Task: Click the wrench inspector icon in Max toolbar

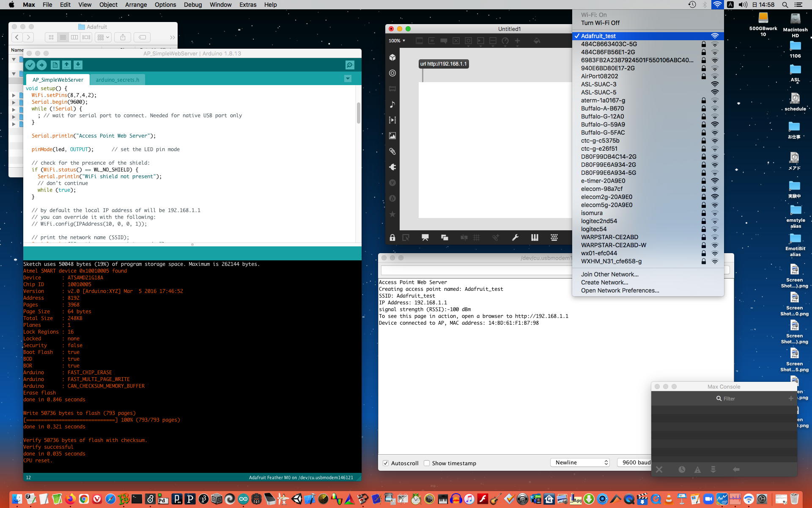Action: 515,237
